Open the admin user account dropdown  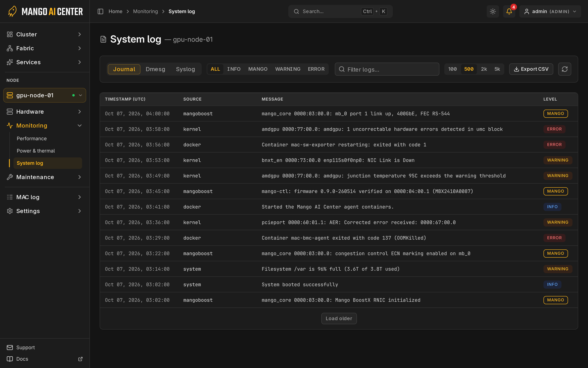tap(550, 11)
